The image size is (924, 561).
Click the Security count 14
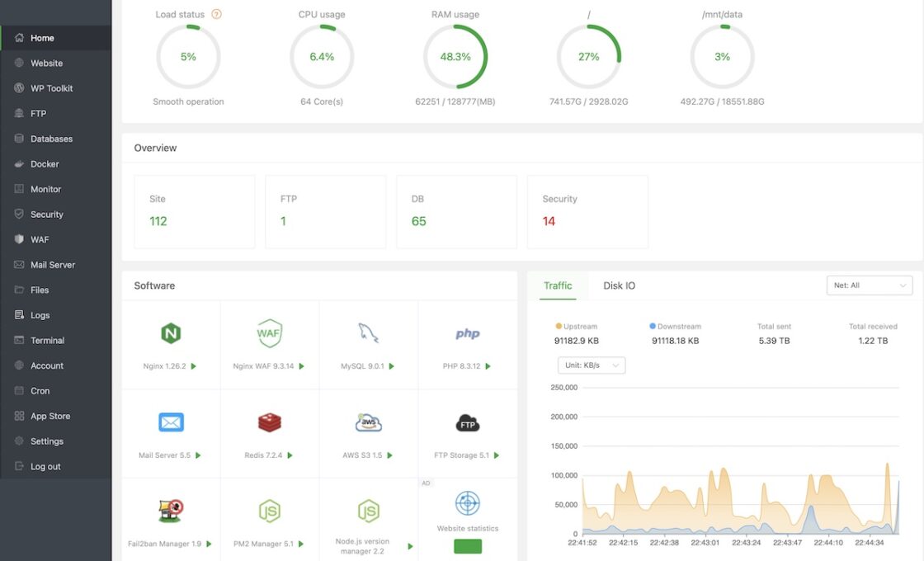pyautogui.click(x=549, y=221)
